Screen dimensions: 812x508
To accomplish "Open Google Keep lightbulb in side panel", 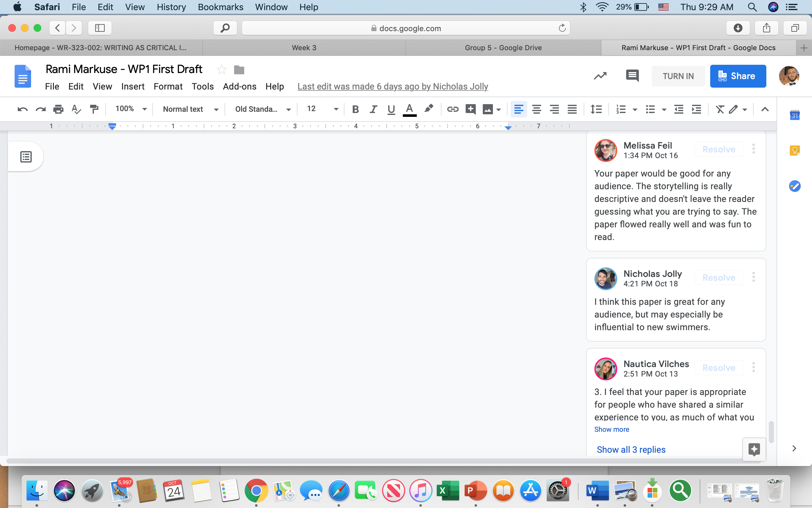I will (795, 150).
